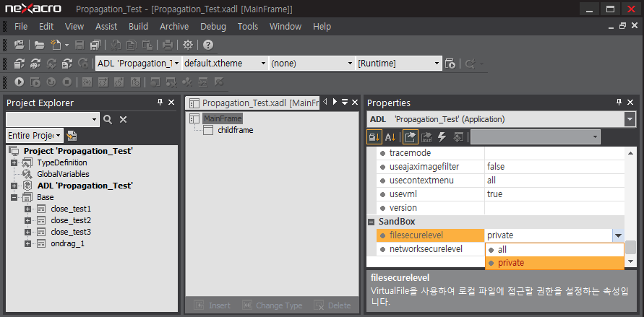The width and height of the screenshot is (644, 317).
Task: Open Help via question mark icon
Action: point(208,45)
